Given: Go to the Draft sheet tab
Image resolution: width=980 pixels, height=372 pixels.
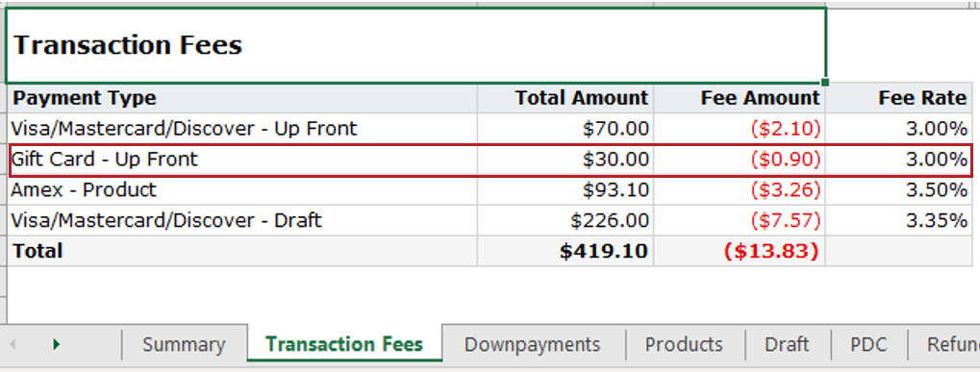Looking at the screenshot, I should click(x=787, y=344).
